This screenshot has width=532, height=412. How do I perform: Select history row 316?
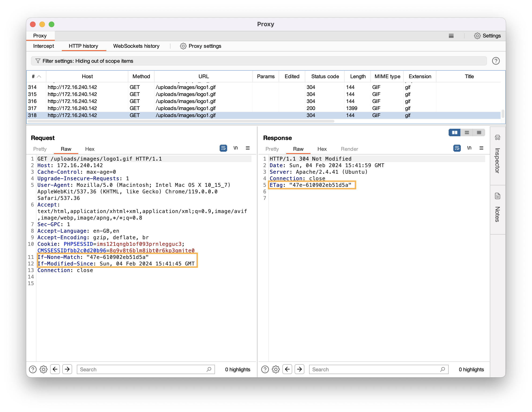tap(264, 101)
